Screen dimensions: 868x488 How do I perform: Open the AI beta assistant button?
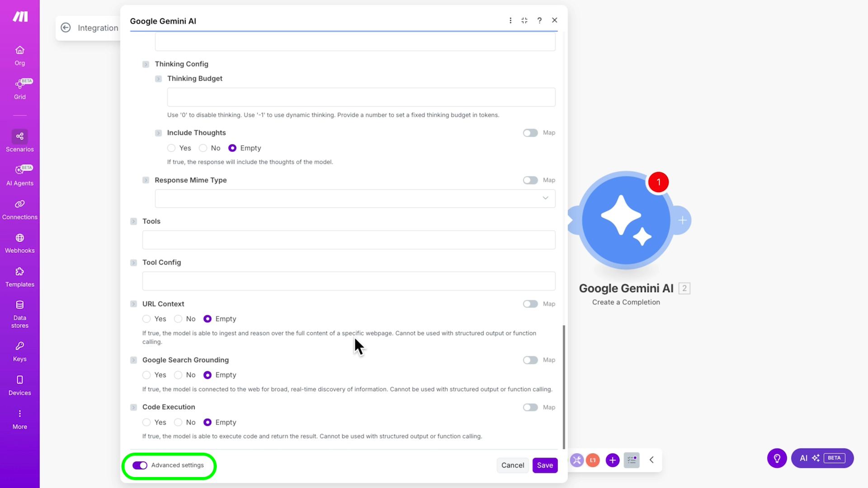pyautogui.click(x=822, y=458)
